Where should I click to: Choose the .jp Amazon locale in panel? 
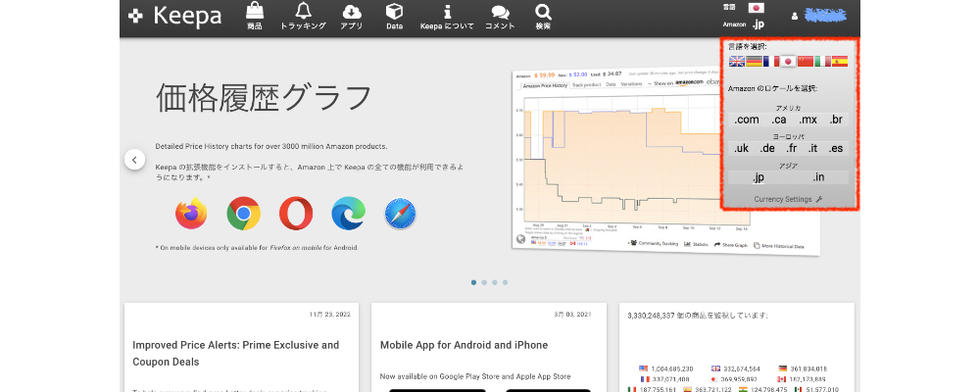click(759, 177)
